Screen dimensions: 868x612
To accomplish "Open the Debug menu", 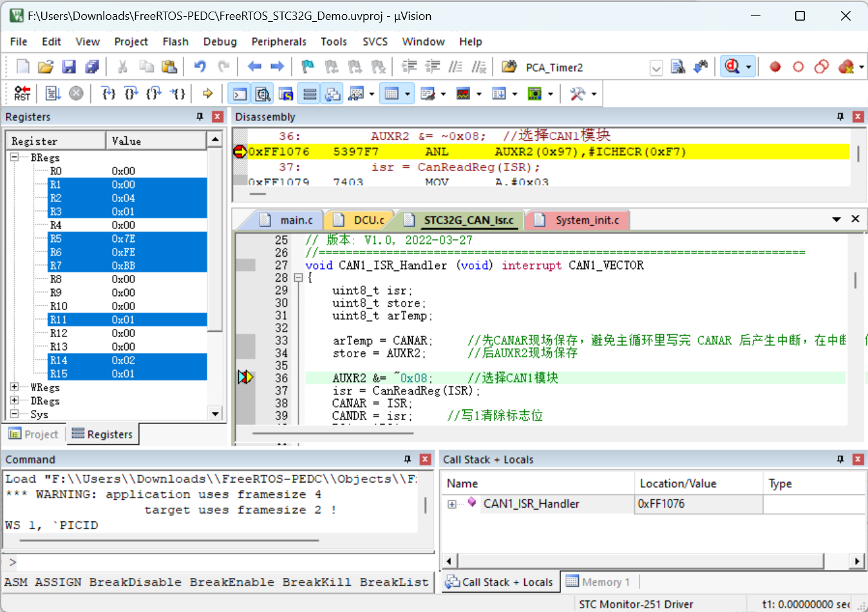I will pyautogui.click(x=220, y=41).
